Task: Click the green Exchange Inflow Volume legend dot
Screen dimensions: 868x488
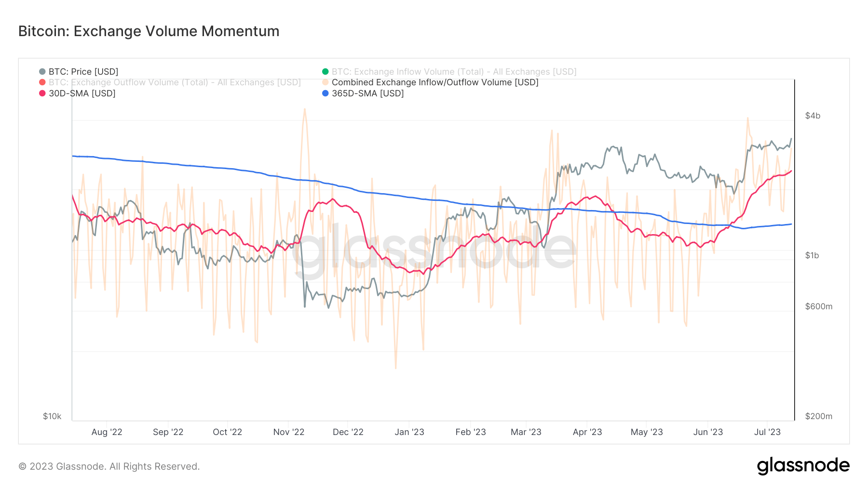Action: pyautogui.click(x=325, y=72)
